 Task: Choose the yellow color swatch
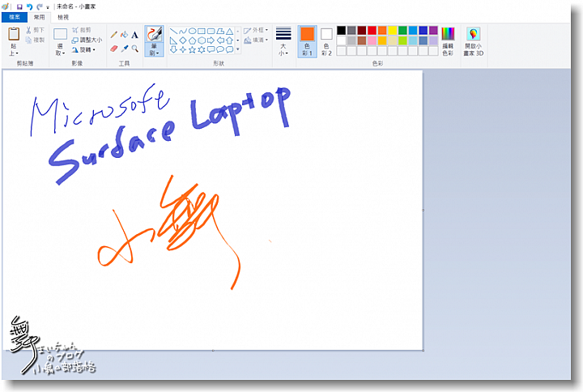(392, 30)
